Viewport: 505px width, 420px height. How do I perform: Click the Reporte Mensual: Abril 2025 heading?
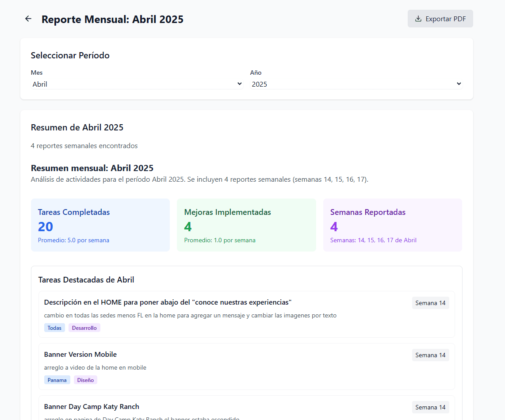click(x=112, y=19)
